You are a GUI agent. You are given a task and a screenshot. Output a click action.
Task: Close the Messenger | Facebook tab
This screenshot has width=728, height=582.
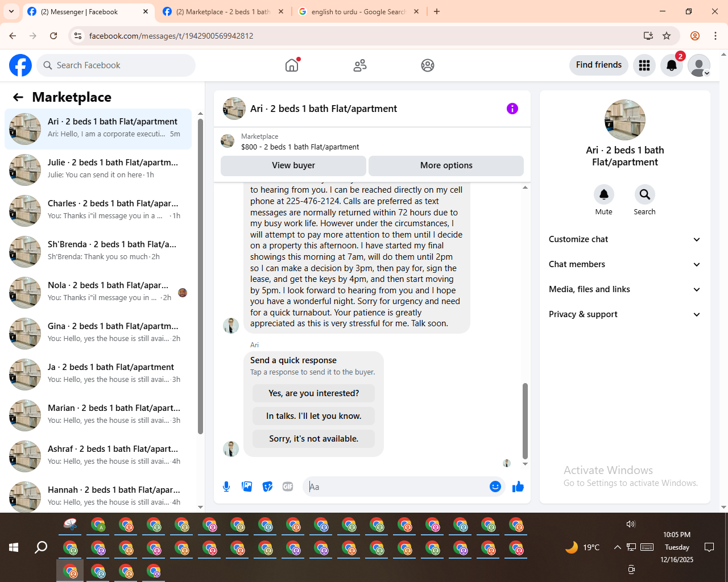146,11
